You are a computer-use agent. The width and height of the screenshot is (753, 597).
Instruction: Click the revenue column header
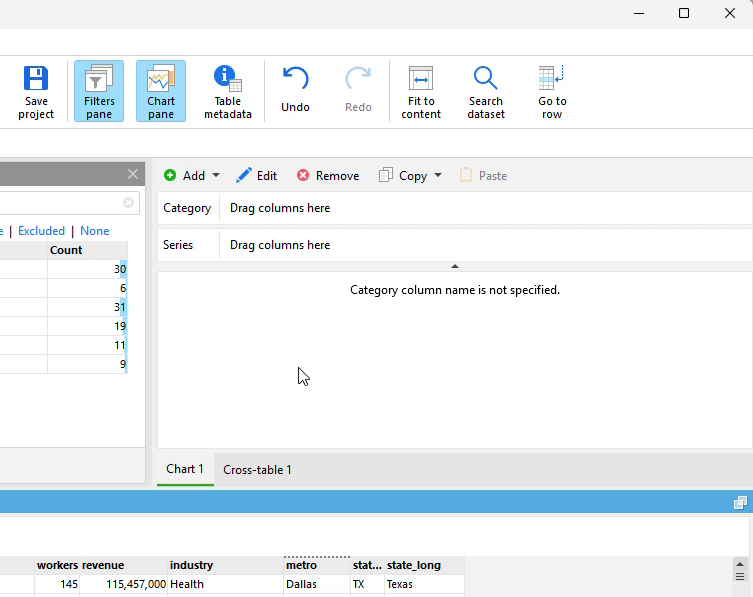tap(123, 565)
